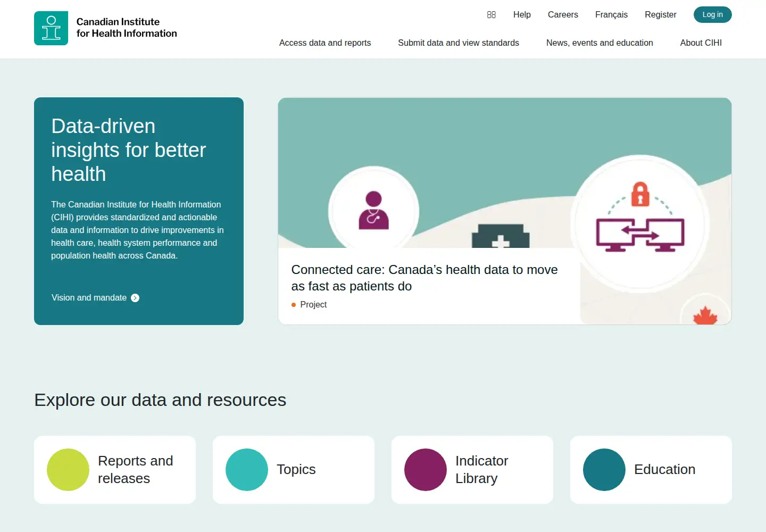Click the arrow icon beside Vision and mandate
The height and width of the screenshot is (532, 766).
tap(135, 298)
